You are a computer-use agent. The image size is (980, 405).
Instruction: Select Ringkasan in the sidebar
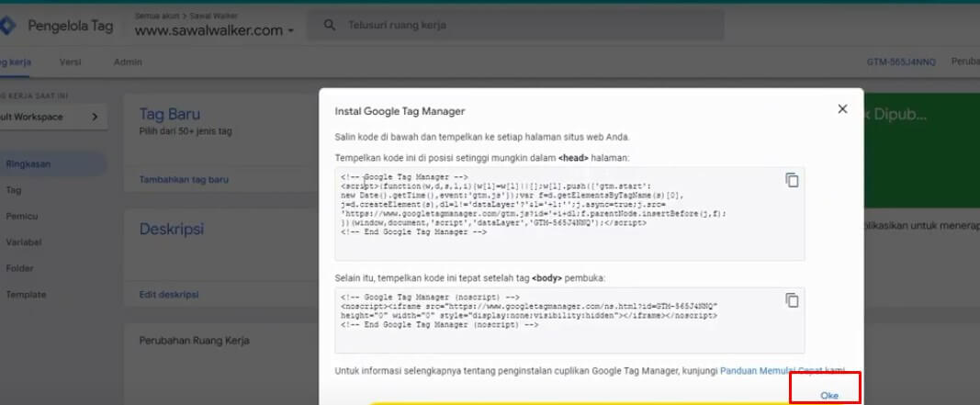pos(52,164)
